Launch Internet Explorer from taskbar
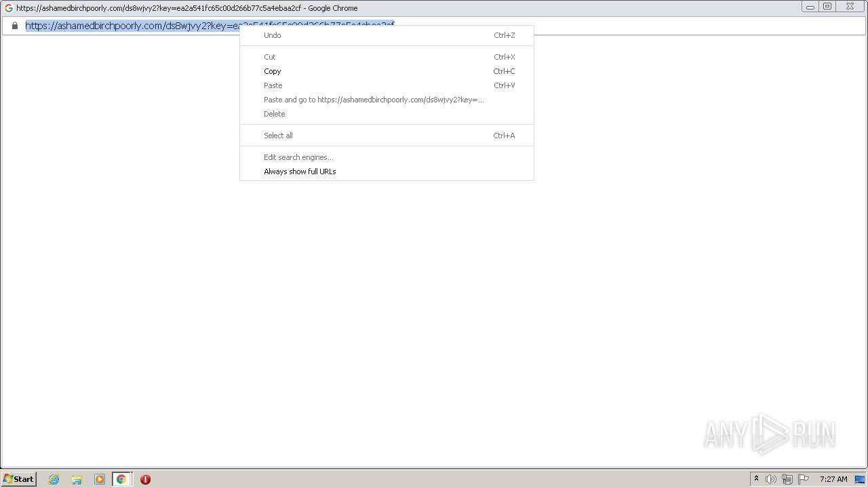This screenshot has height=488, width=868. pos(54,479)
